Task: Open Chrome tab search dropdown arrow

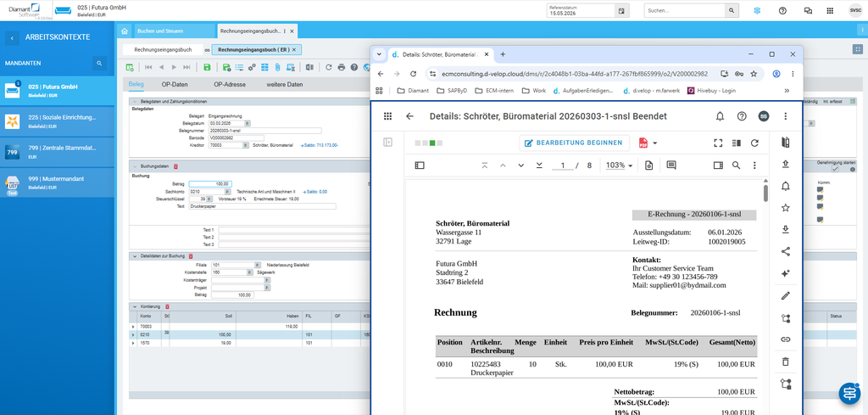Action: [x=379, y=54]
